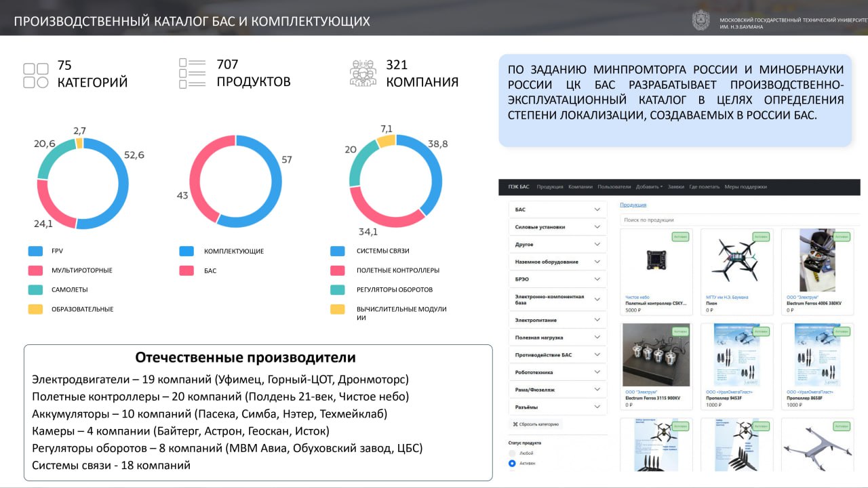The image size is (868, 488).
Task: Click Активен badge on Полетный контроллер card
Action: tap(680, 237)
